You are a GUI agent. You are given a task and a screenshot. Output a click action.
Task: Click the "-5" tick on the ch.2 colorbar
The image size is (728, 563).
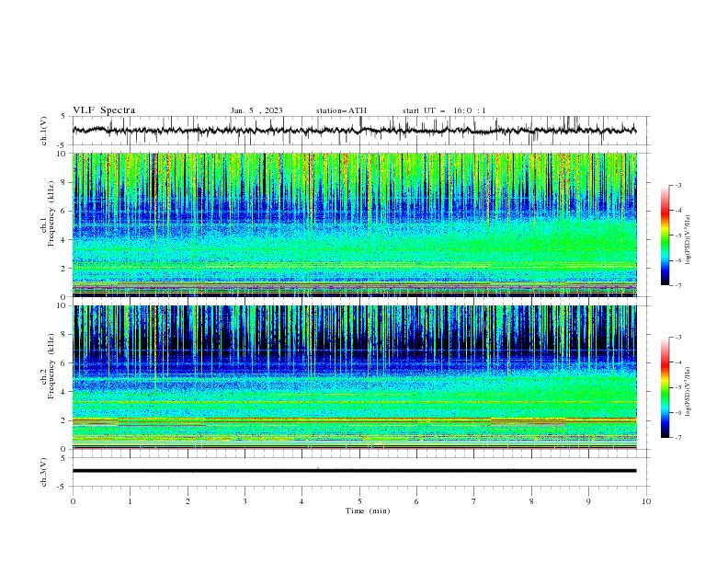coord(678,387)
